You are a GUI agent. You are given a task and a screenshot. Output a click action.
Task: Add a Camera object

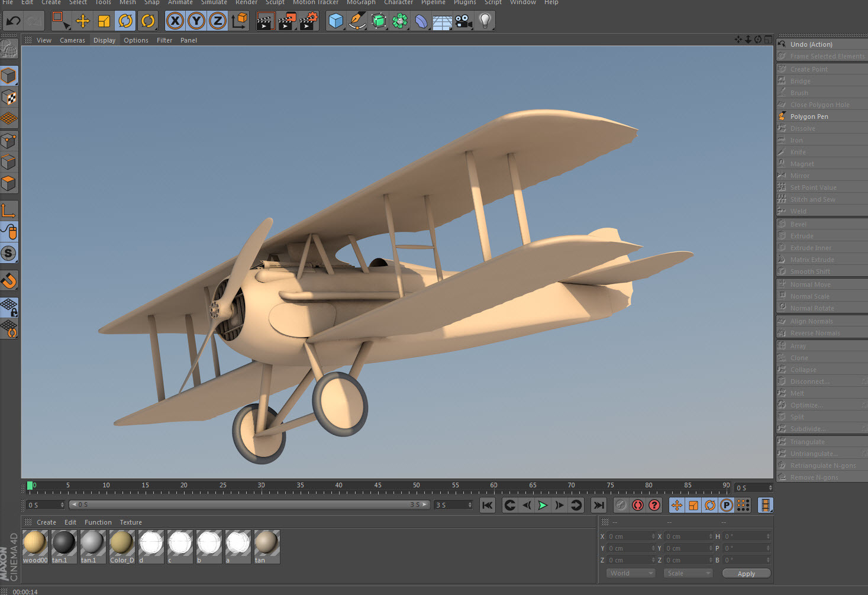click(x=464, y=21)
